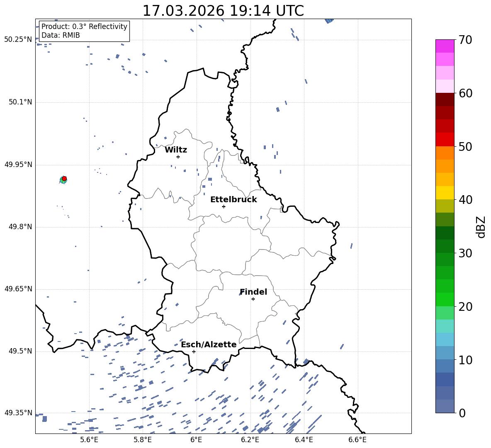Click latitude label 49.35°N
This screenshot has height=448, width=491.
(18, 413)
